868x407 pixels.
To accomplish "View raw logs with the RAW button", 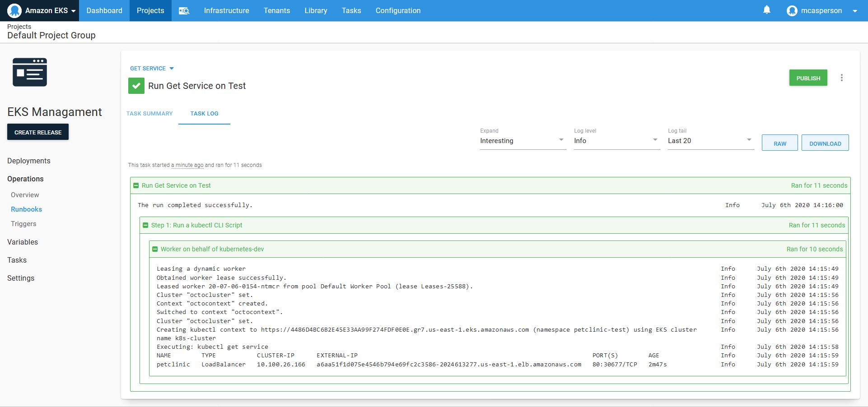I will click(x=779, y=143).
